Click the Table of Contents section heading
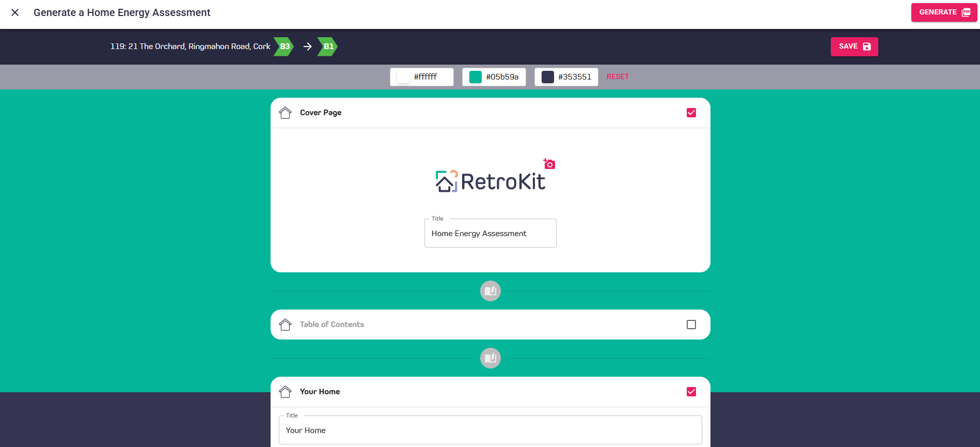The height and width of the screenshot is (447, 980). coord(332,325)
